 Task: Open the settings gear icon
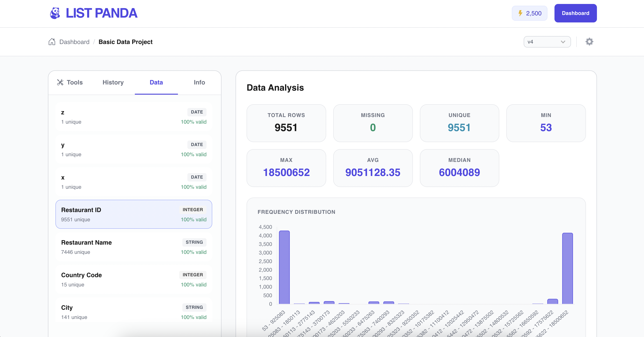pos(589,42)
